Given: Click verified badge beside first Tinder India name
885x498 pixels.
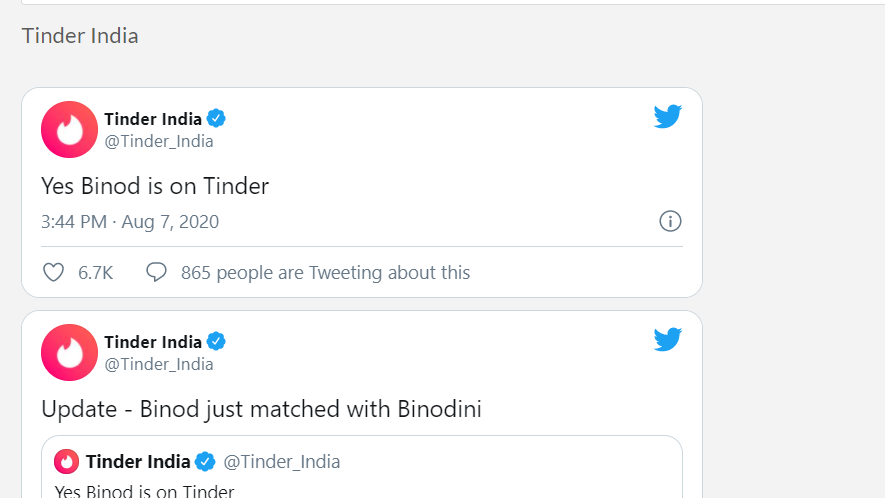Looking at the screenshot, I should 216,119.
